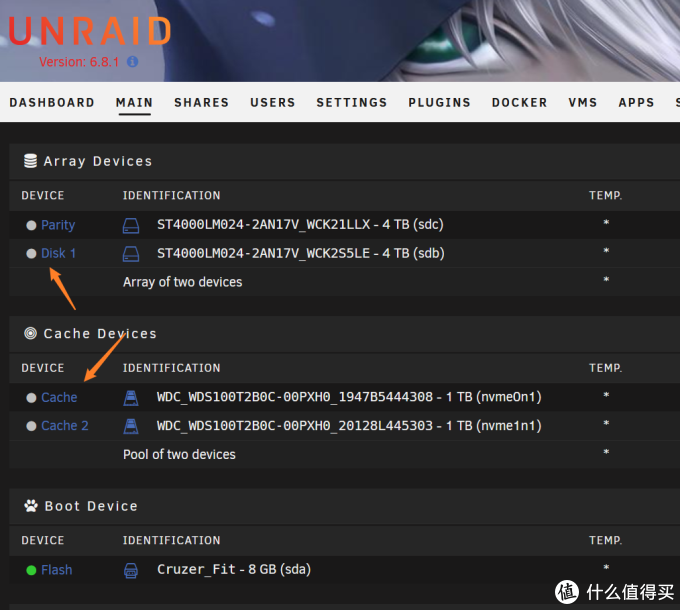The height and width of the screenshot is (610, 680).
Task: Click the Parity status indicator dot
Action: 31,225
